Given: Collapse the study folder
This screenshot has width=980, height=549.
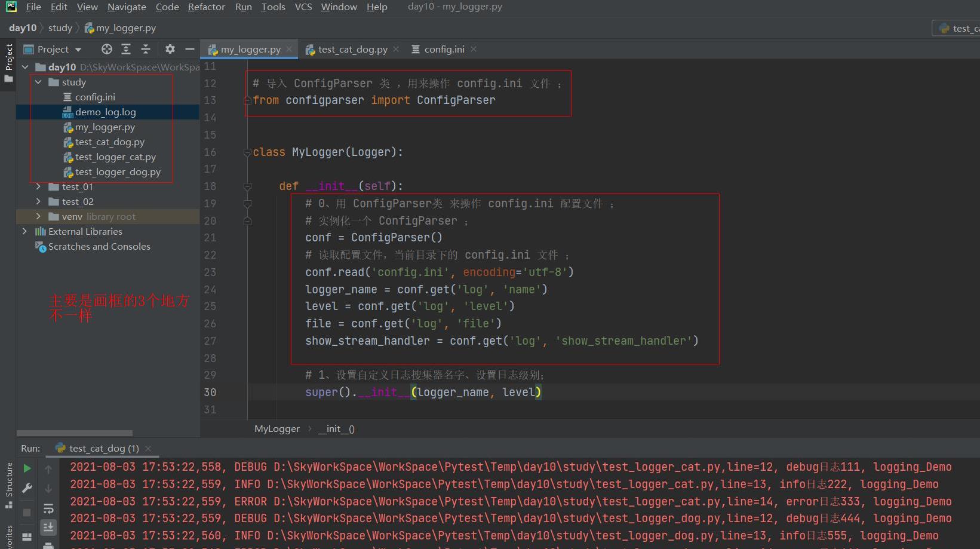Looking at the screenshot, I should point(38,82).
